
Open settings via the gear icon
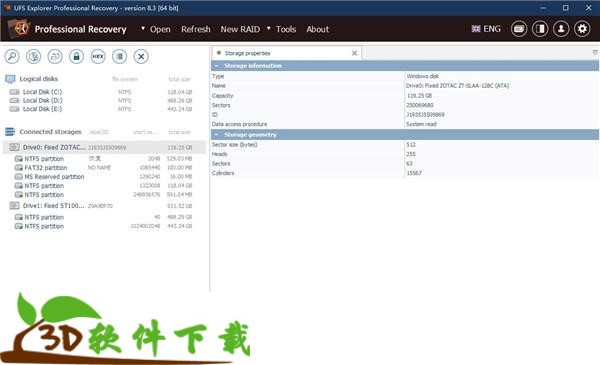(x=582, y=29)
